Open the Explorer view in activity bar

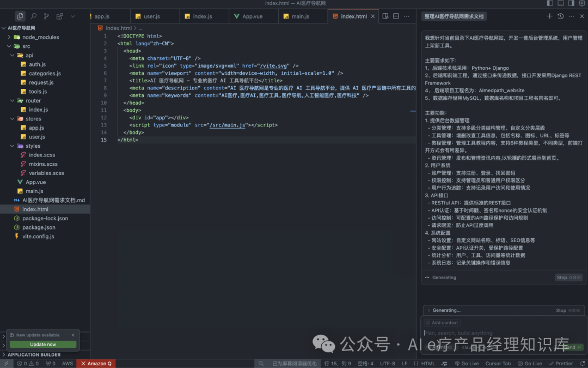pos(20,16)
